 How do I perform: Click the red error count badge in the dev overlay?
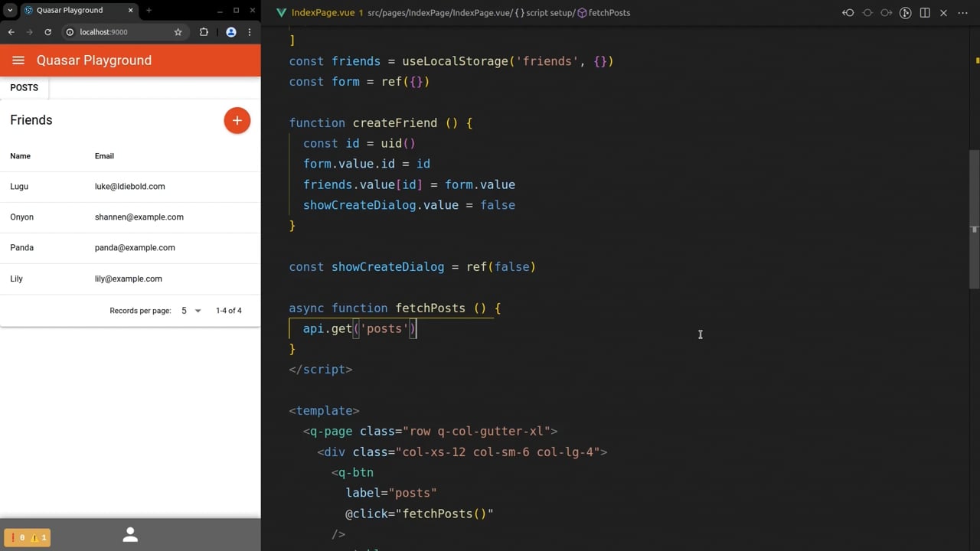tap(17, 537)
